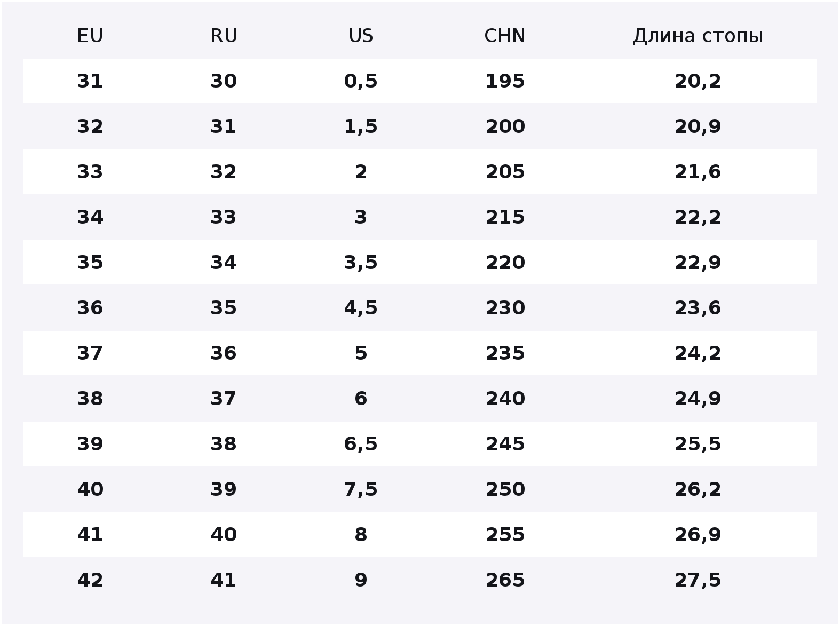The image size is (840, 626).
Task: Select CHN size 215 cell
Action: [505, 217]
